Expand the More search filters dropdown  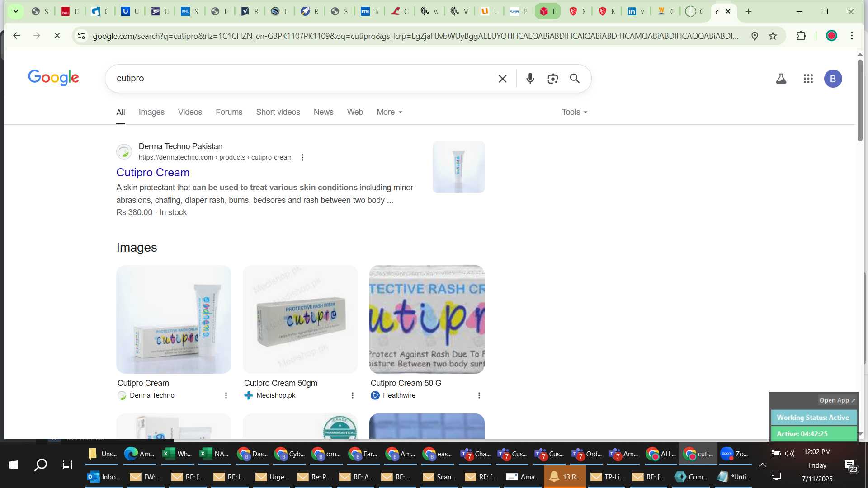pyautogui.click(x=389, y=112)
